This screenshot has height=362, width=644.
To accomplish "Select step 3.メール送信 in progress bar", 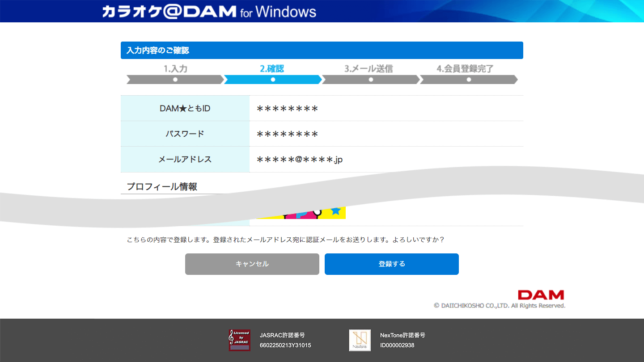I will [371, 75].
